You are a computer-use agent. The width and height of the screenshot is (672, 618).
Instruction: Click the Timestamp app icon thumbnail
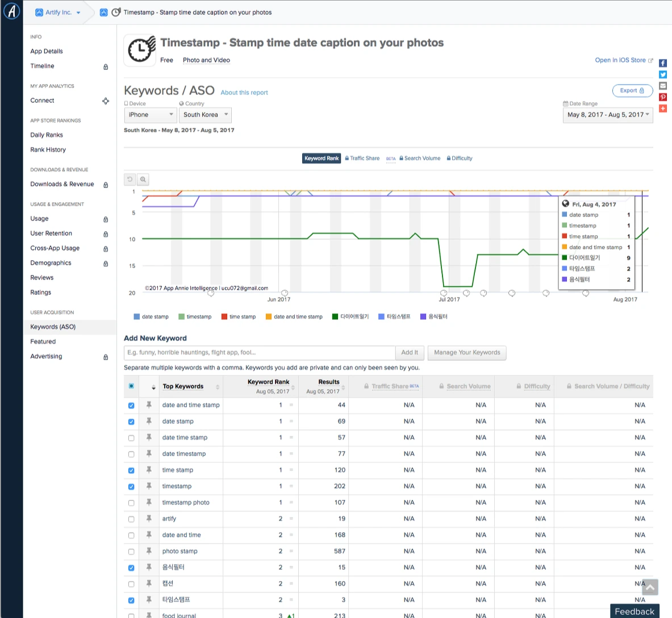[x=140, y=50]
